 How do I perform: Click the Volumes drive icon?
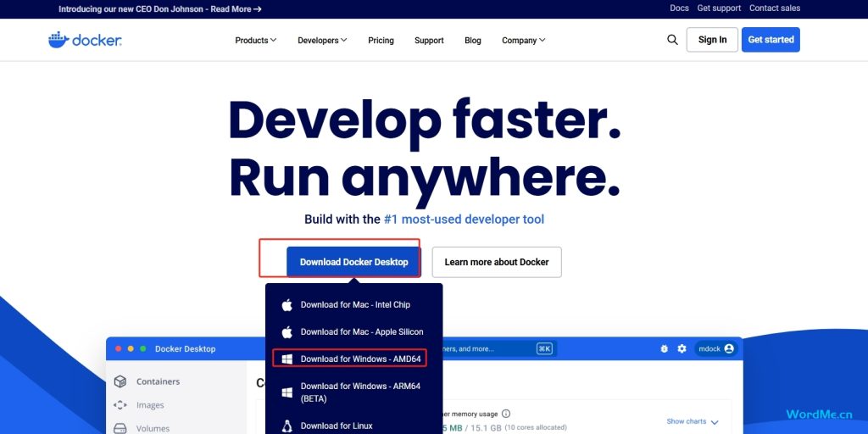120,428
